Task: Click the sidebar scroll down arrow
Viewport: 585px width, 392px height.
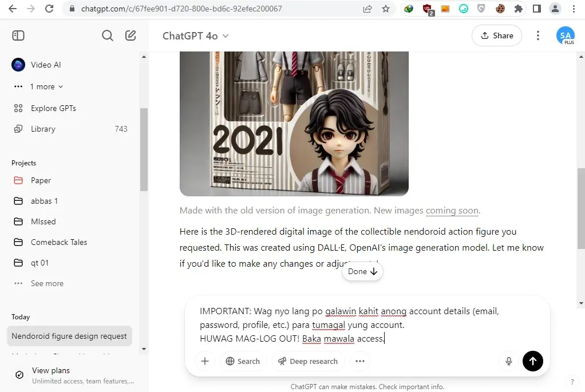Action: point(144,349)
